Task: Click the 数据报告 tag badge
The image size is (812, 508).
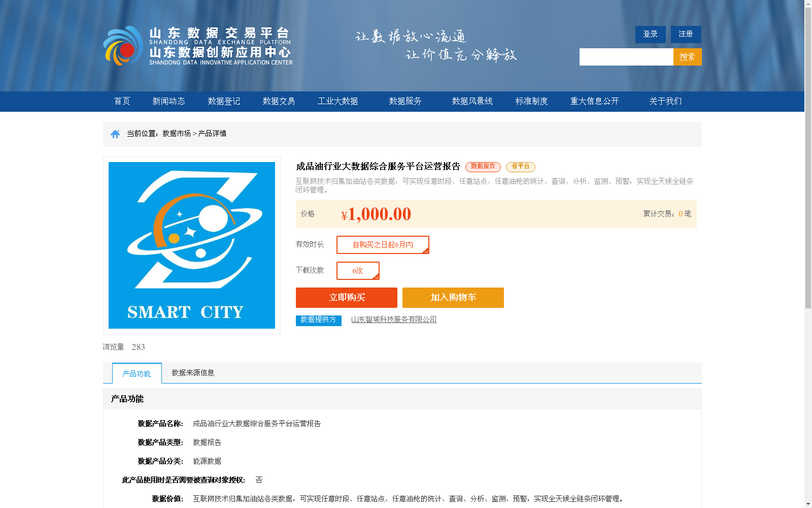Action: tap(483, 167)
